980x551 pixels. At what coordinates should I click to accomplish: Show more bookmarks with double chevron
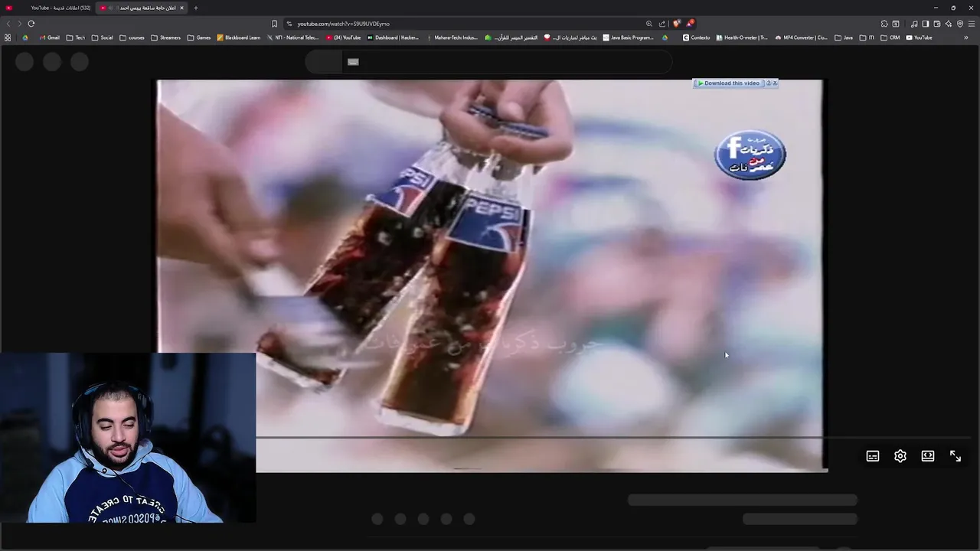(966, 37)
